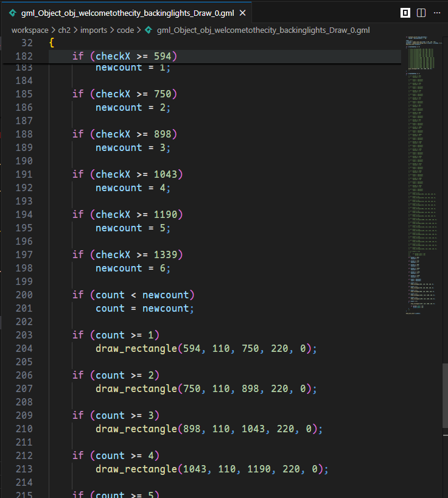The height and width of the screenshot is (498, 448).
Task: Click on 'newcount = 6;'
Action: click(133, 268)
